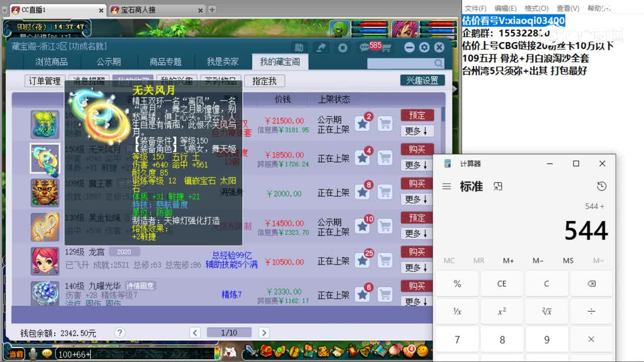Screen dimensions: 644x362
Task: Open calculator history icon
Action: [x=602, y=187]
